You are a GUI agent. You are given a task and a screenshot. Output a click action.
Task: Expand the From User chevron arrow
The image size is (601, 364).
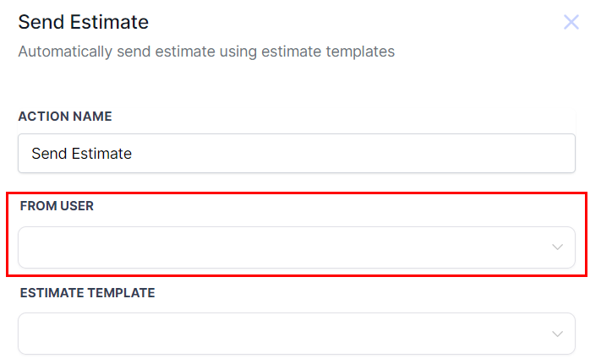[557, 247]
